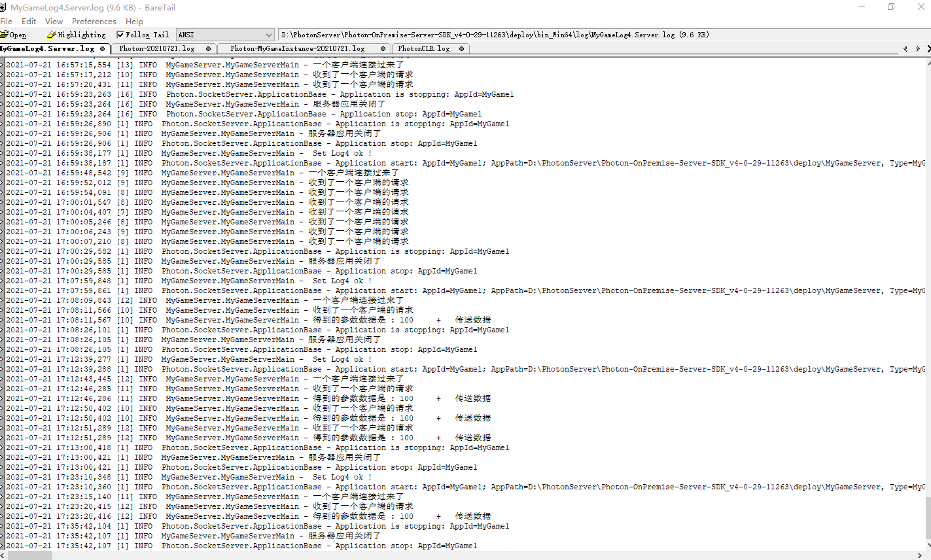931x560 pixels.
Task: Open the Highlighting settings
Action: (x=76, y=35)
